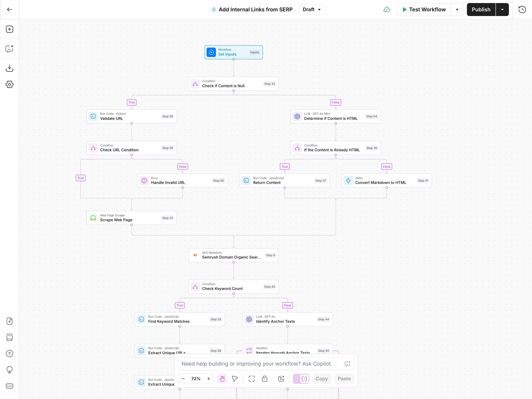Click the zoom in plus button

click(x=208, y=379)
